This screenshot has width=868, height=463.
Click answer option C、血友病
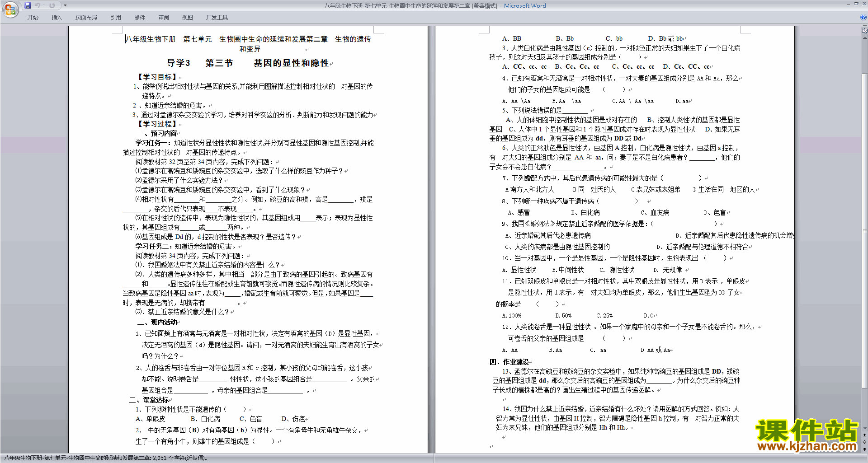(x=655, y=212)
